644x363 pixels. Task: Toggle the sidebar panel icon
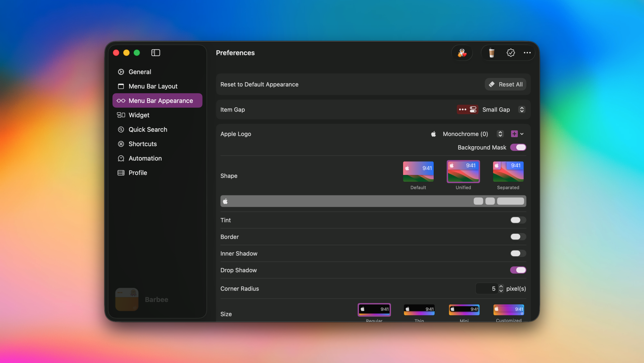pos(156,53)
